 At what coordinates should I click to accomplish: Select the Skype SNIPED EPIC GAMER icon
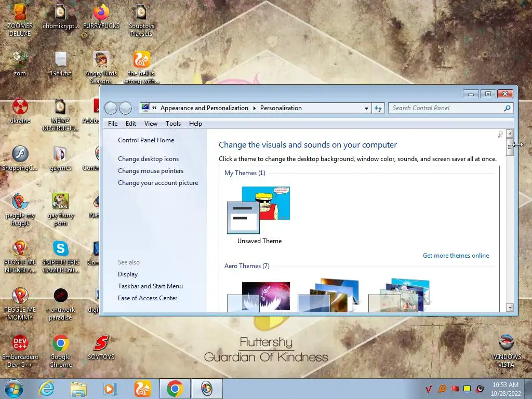pyautogui.click(x=60, y=257)
